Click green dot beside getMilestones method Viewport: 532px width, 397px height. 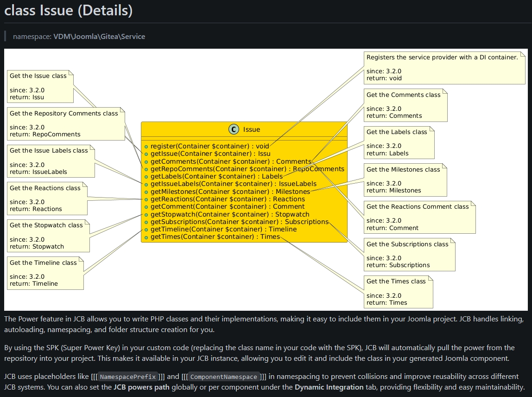click(x=146, y=192)
